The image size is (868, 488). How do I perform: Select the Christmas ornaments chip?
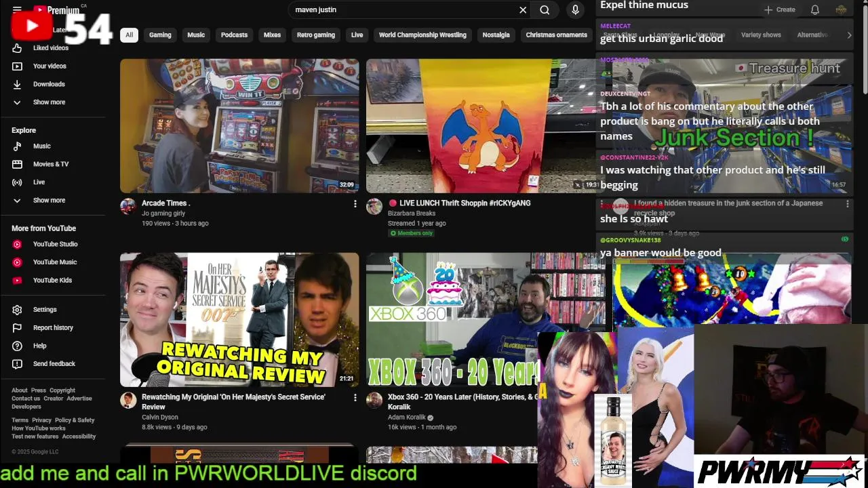click(x=556, y=35)
